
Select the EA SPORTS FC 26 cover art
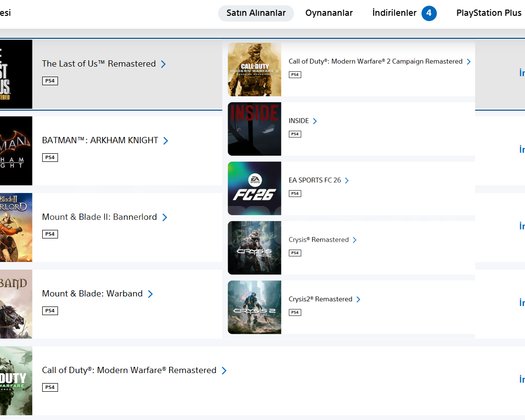click(x=254, y=188)
